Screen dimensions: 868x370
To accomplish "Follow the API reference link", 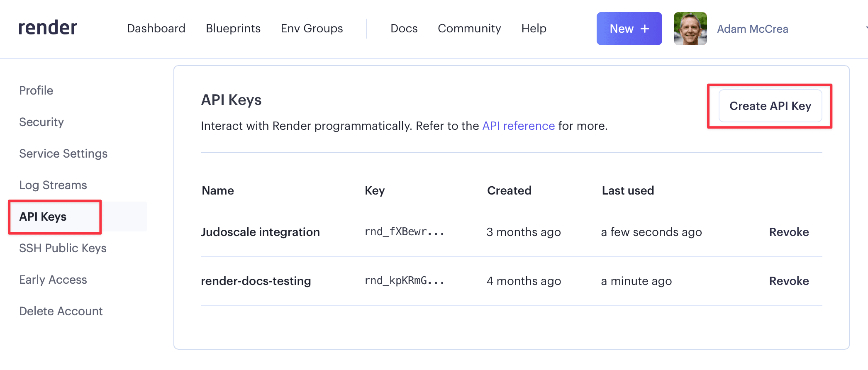I will (x=518, y=126).
